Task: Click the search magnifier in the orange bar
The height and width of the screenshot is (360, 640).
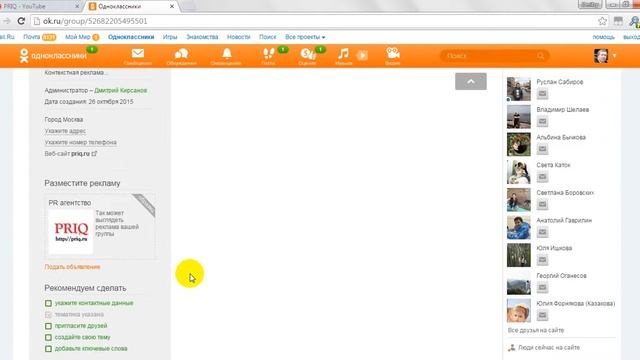Action: (540, 56)
